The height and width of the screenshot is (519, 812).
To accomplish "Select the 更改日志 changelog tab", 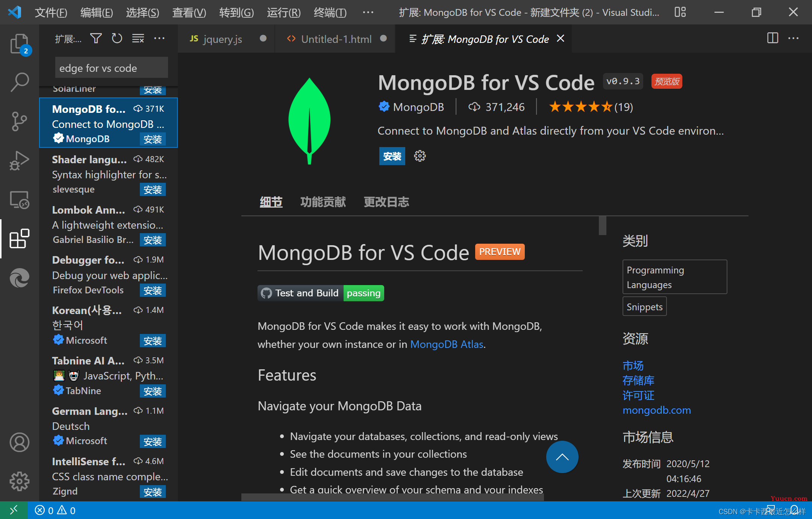I will click(x=386, y=202).
